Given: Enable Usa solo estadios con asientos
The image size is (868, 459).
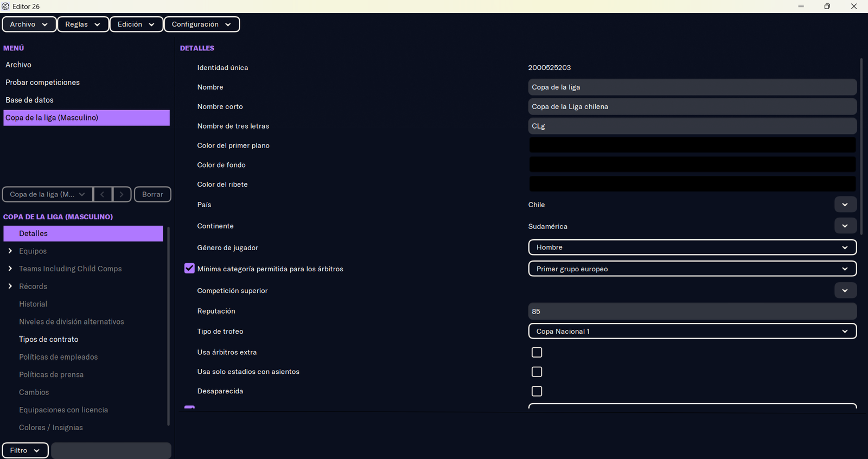Looking at the screenshot, I should (x=537, y=372).
